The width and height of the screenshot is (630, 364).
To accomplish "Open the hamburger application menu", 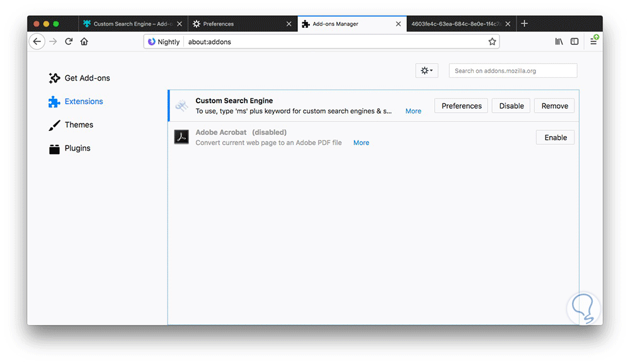I will click(x=593, y=42).
